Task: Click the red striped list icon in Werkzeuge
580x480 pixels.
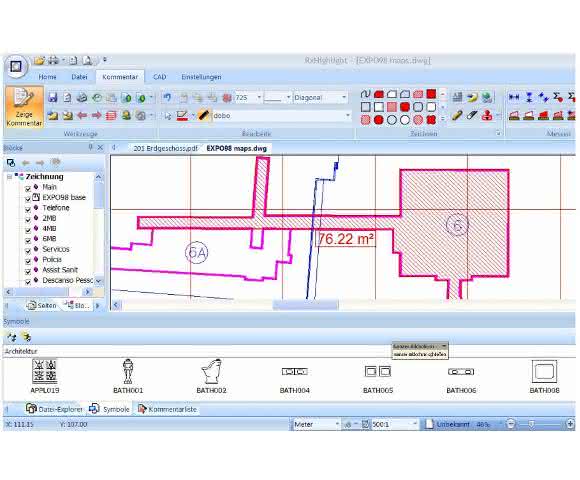Action: point(111,116)
